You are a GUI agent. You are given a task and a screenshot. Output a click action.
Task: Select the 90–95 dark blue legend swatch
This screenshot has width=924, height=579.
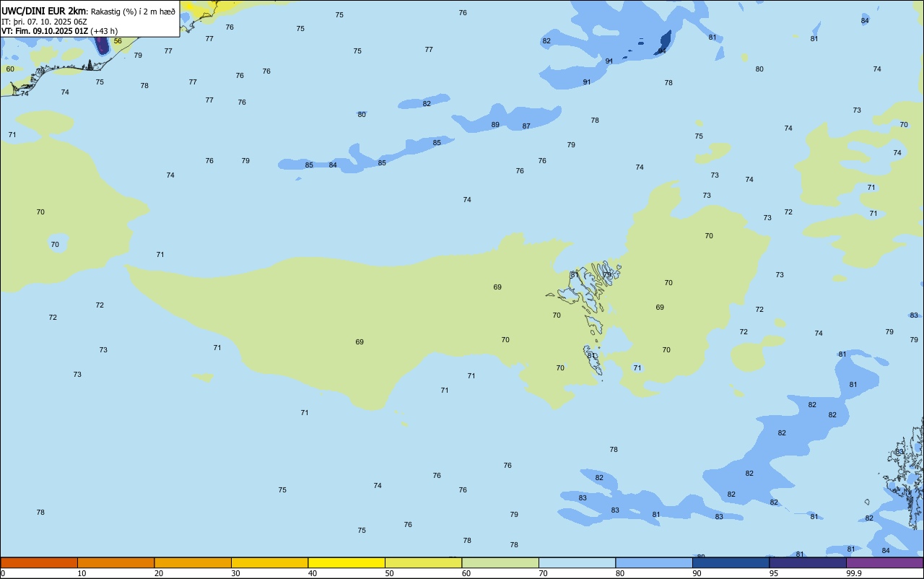[731, 562]
